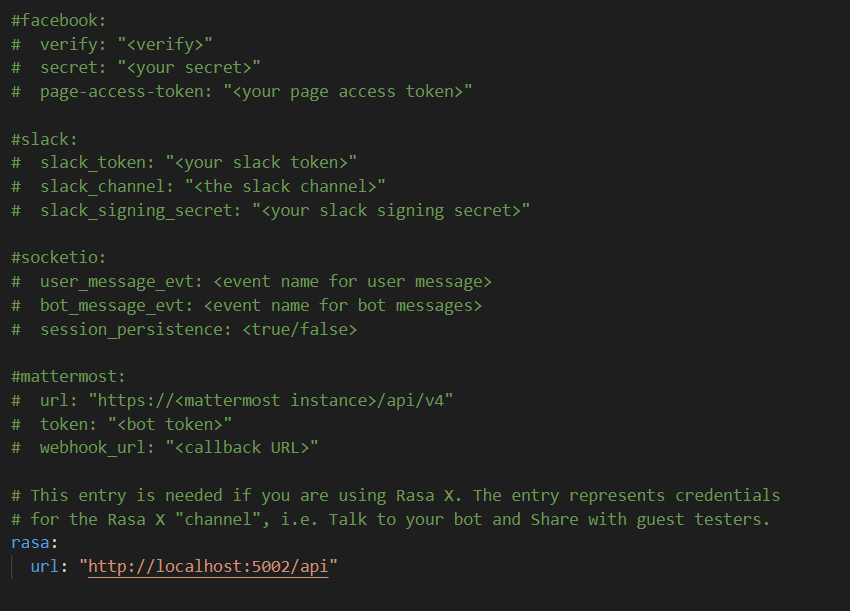Click the #mattermost: comment line

[x=68, y=376]
